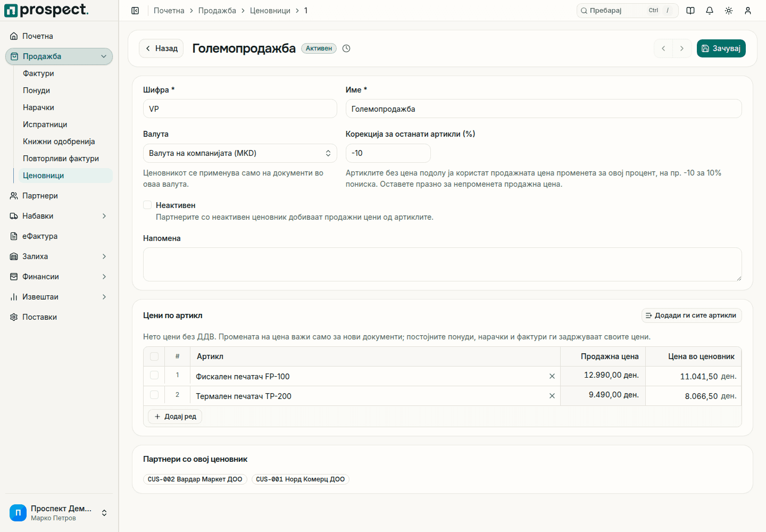Click the Назад back button
The width and height of the screenshot is (766, 532).
(x=161, y=48)
